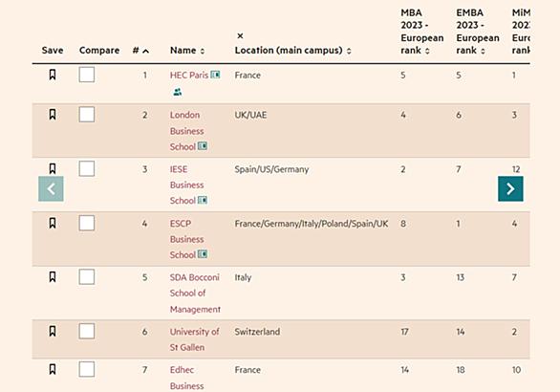Viewport: 560px width, 392px height.
Task: Open HEC Paris school link
Action: (189, 75)
